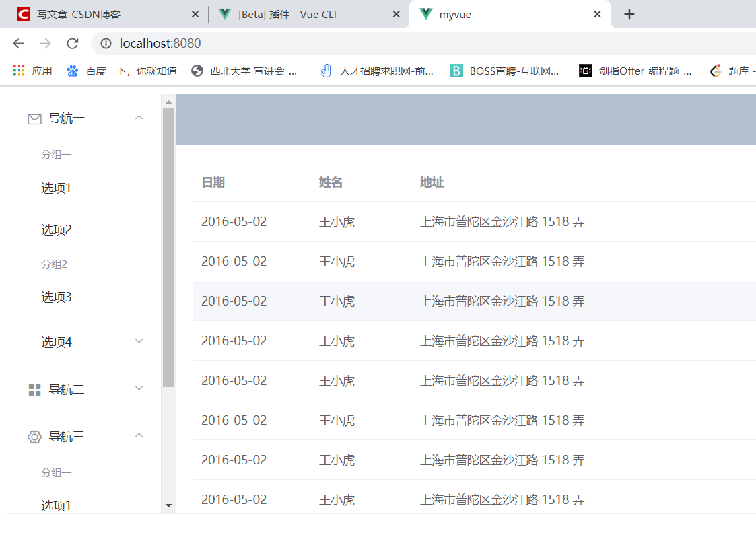Screen dimensions: 756x535
Task: Click the sidebar scrollbar up arrow
Action: [x=168, y=102]
